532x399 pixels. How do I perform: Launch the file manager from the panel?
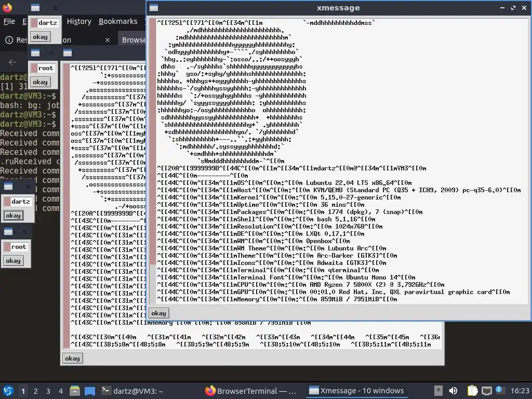point(75,391)
